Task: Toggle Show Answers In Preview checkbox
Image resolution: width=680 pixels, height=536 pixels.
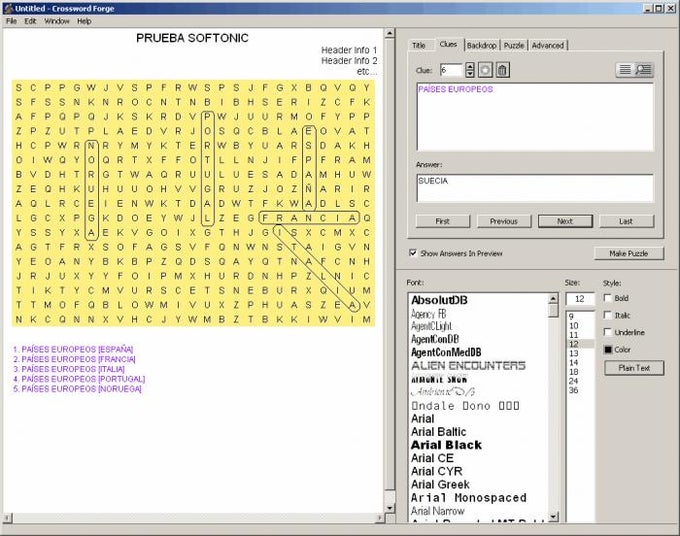Action: point(413,253)
